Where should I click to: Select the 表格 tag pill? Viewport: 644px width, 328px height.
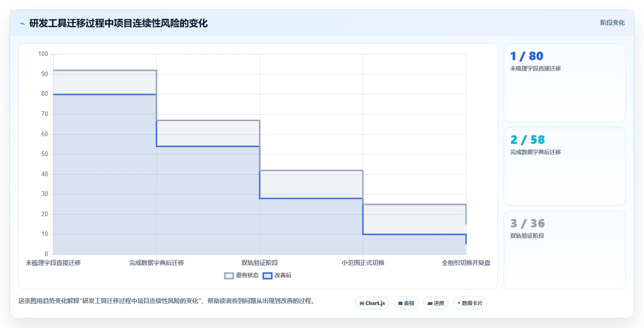tap(406, 303)
